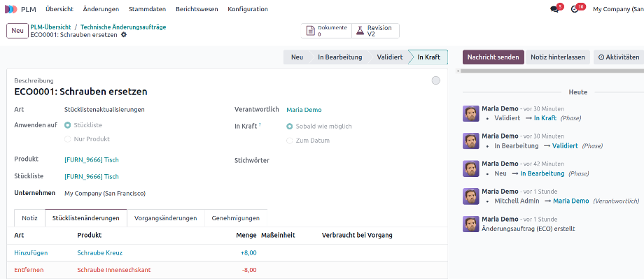
Task: Open Produkt [FURN_9666] Tisch link
Action: click(92, 159)
